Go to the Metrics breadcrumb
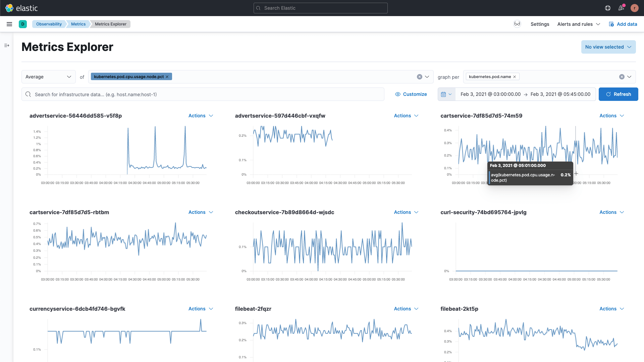The image size is (644, 362). click(x=78, y=24)
